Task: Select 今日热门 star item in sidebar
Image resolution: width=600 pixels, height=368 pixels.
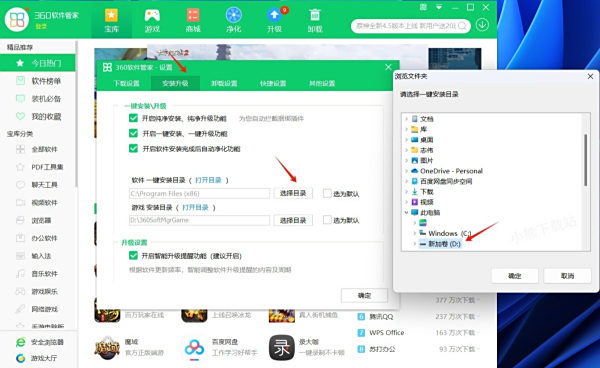Action: pyautogui.click(x=38, y=63)
